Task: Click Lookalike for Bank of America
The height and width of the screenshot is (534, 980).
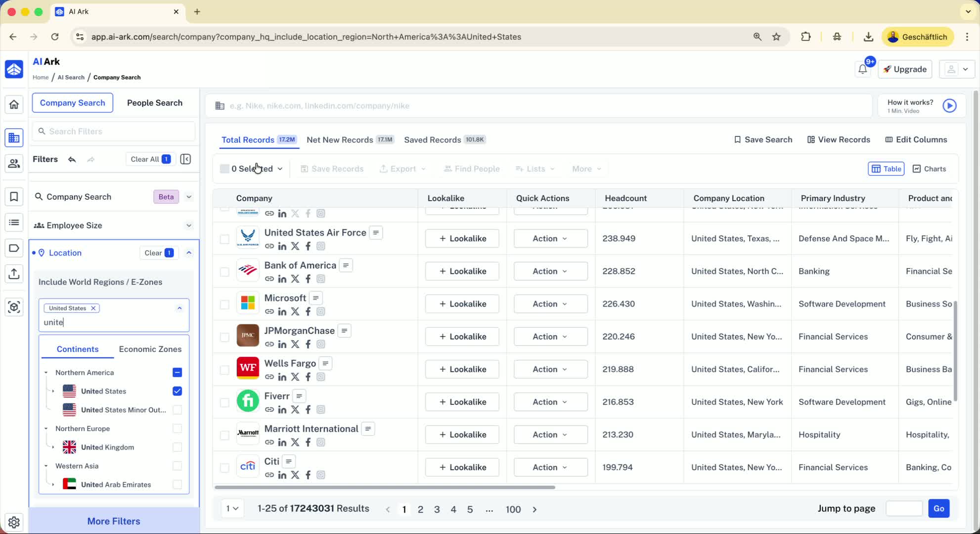Action: (x=462, y=271)
